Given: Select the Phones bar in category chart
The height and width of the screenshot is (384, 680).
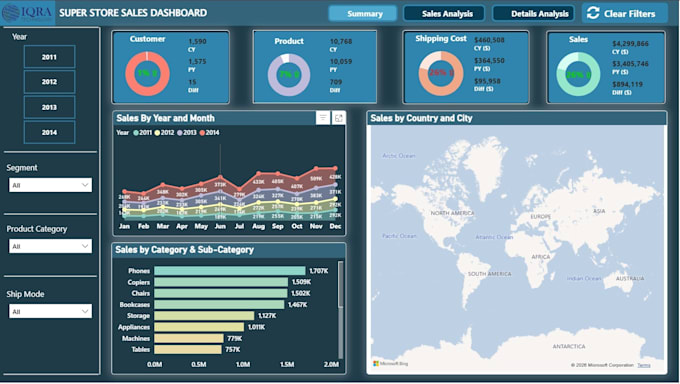Looking at the screenshot, I should 230,271.
